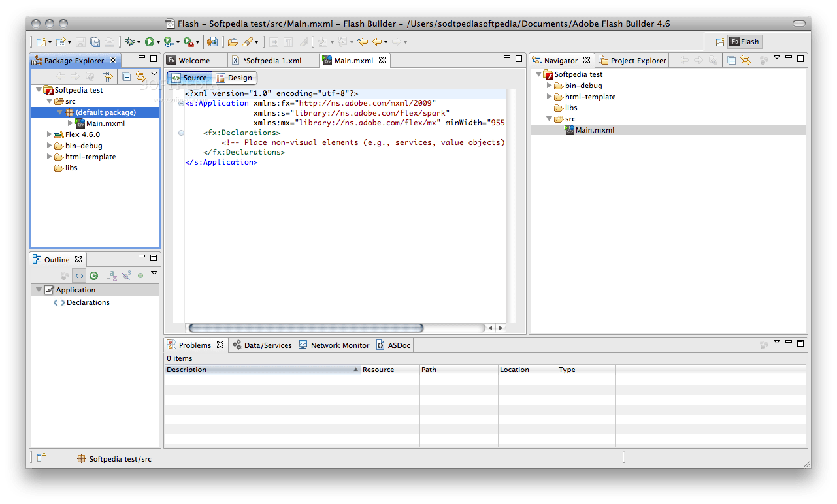
Task: Click the Flash perspective button
Action: click(x=744, y=42)
